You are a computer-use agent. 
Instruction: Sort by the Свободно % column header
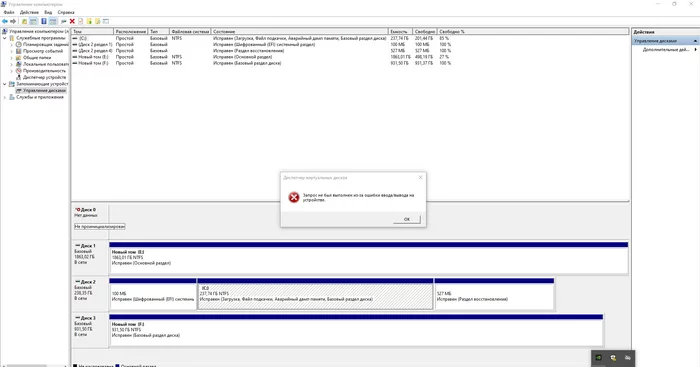pyautogui.click(x=451, y=32)
